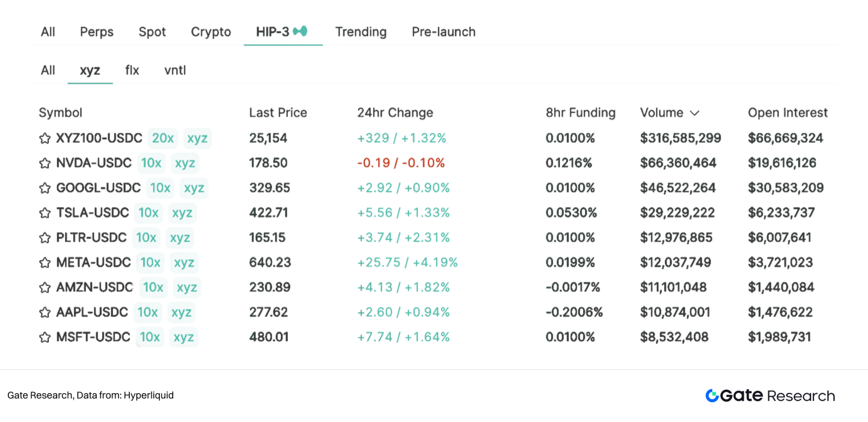Select the flx sub-filter
This screenshot has height=422, width=868.
132,70
